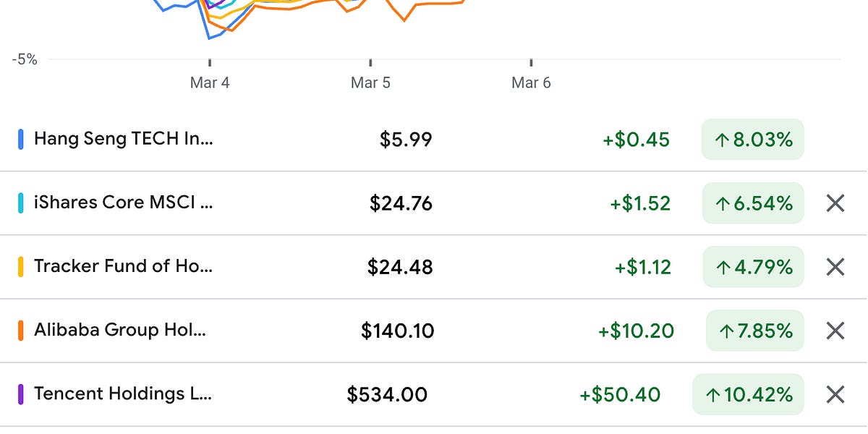868x434 pixels.
Task: Open Hang Seng TECH Index listing
Action: click(x=124, y=139)
